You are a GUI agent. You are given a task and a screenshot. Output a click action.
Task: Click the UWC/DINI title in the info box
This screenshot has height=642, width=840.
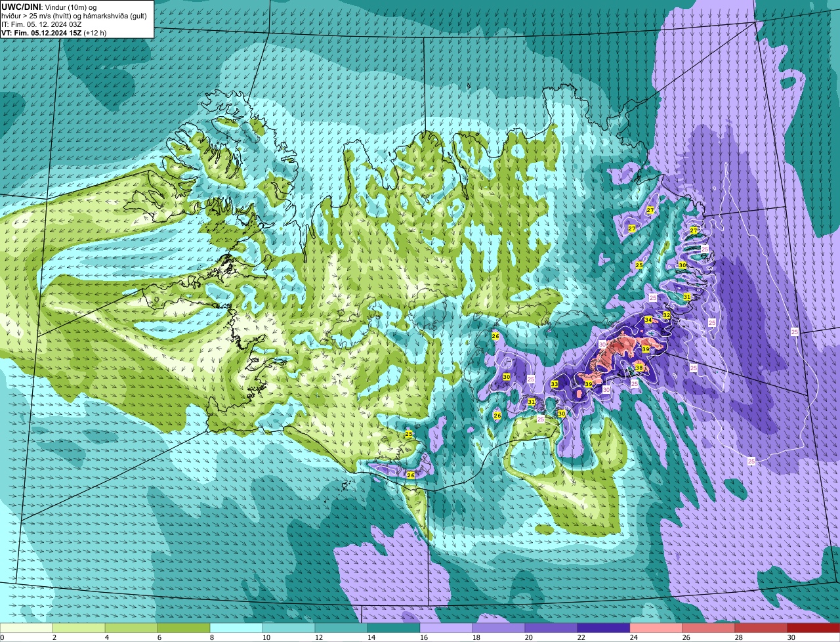(21, 7)
